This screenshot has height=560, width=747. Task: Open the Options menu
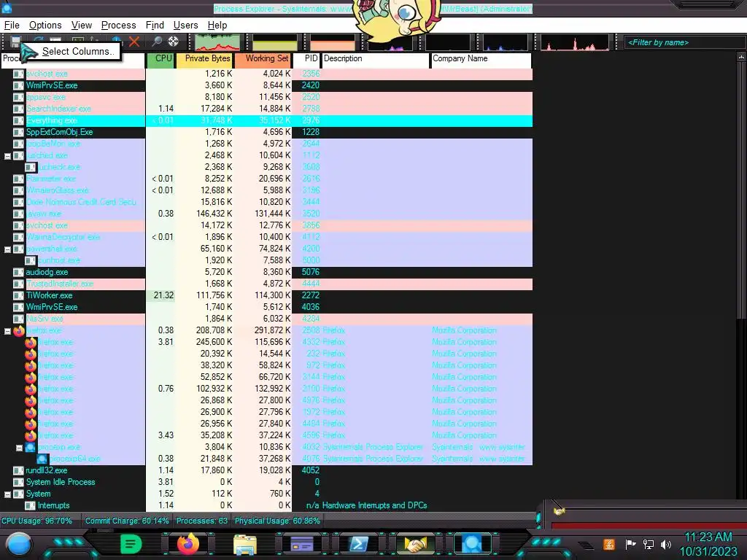coord(45,26)
